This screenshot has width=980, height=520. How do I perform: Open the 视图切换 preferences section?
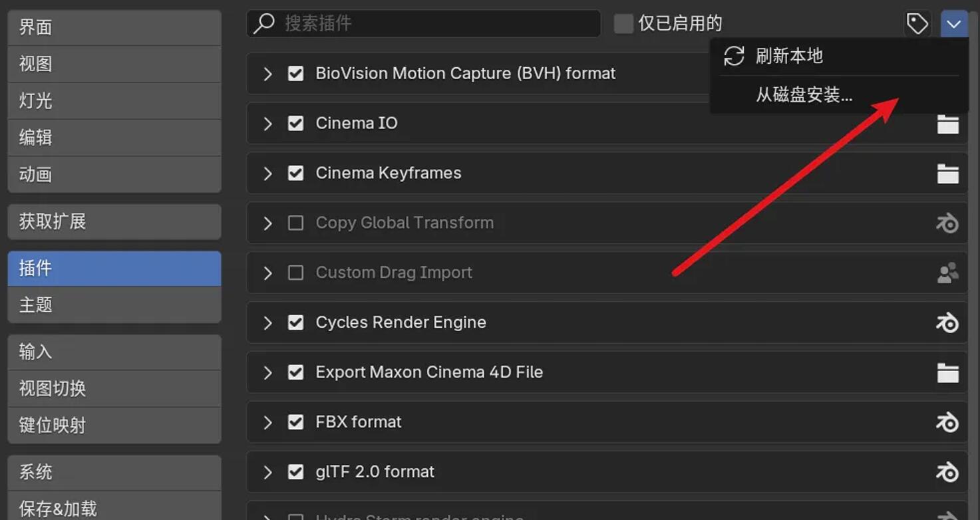(x=114, y=388)
